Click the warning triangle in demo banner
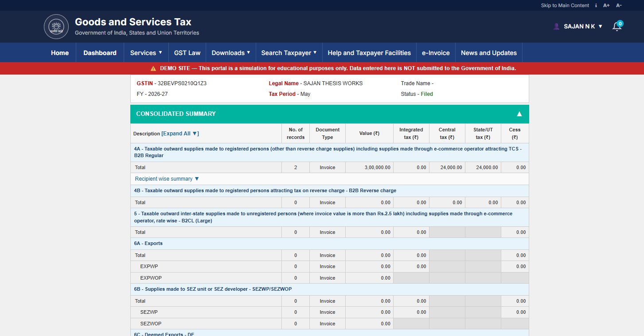The width and height of the screenshot is (644, 336). tap(153, 68)
